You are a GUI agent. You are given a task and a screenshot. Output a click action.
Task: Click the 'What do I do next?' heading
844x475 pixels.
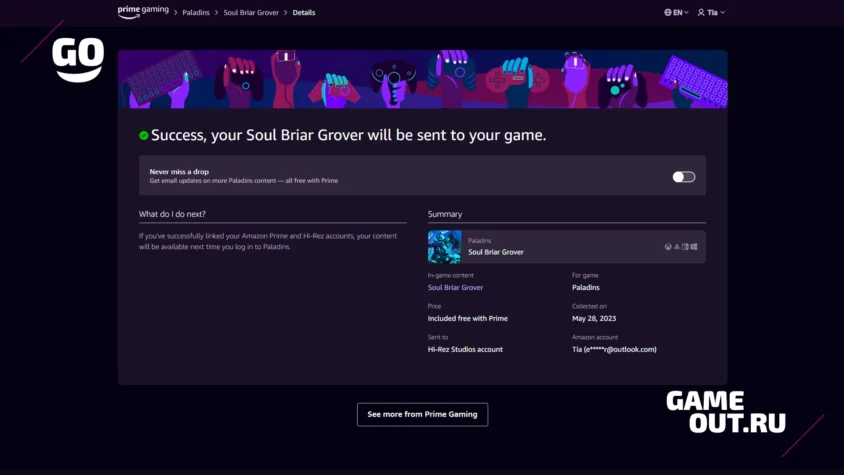click(x=172, y=214)
